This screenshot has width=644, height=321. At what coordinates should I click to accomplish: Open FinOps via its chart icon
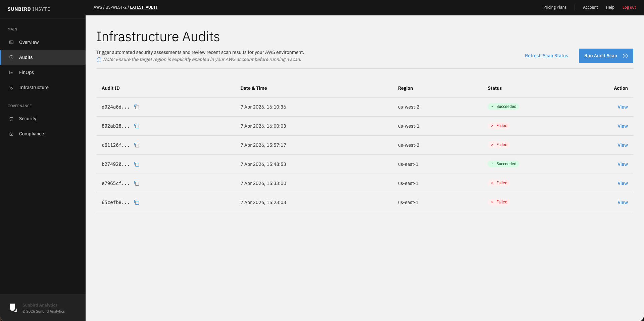click(x=11, y=72)
